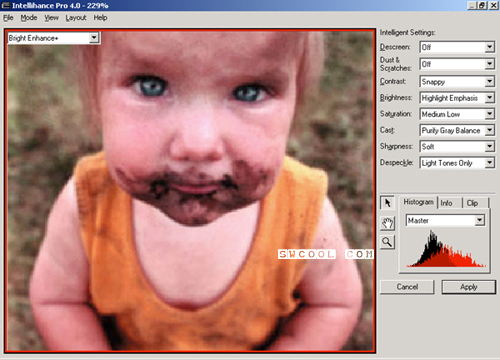
Task: Click the Cancel button
Action: 407,287
